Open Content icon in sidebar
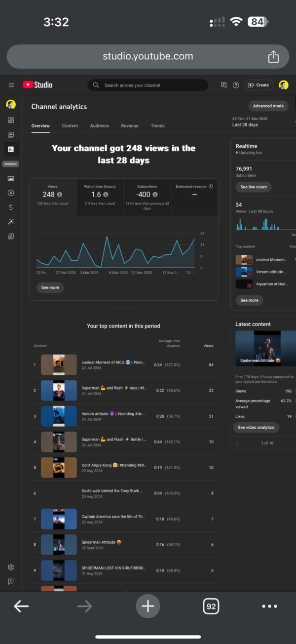This screenshot has height=644, width=296. coord(11,134)
